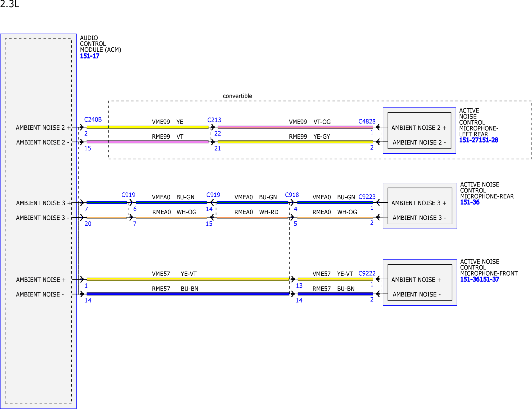Select the Audio Control Module box
Screen dimensions: 532x409
pyautogui.click(x=38, y=221)
